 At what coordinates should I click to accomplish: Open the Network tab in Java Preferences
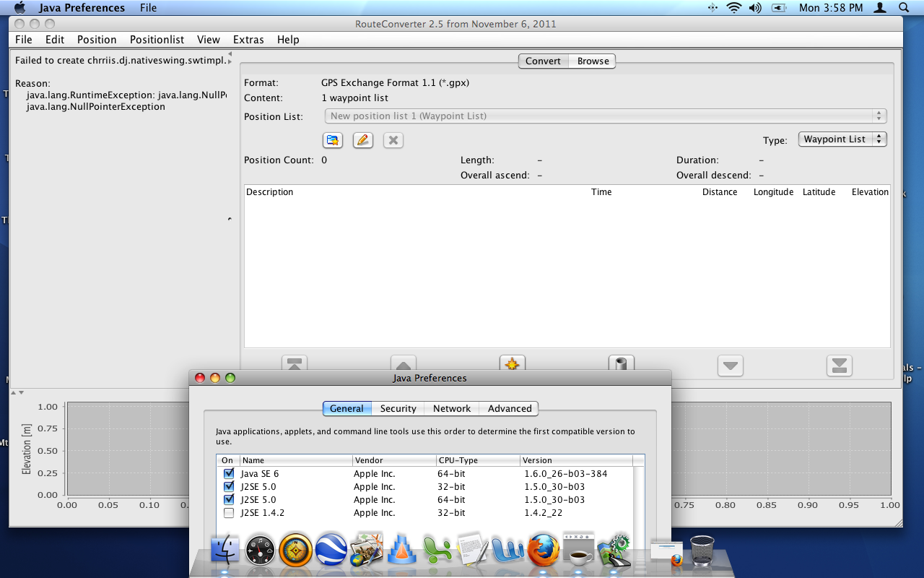pos(452,408)
